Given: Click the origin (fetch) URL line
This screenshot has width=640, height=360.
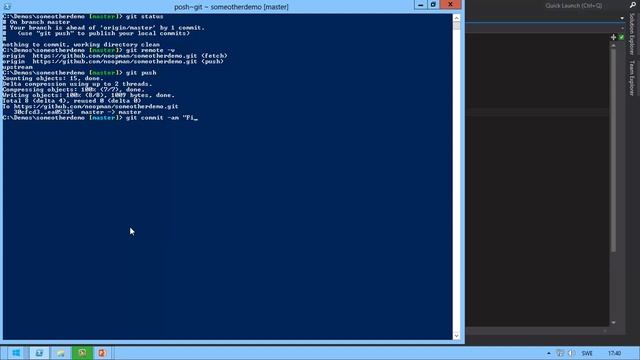Looking at the screenshot, I should (x=115, y=56).
